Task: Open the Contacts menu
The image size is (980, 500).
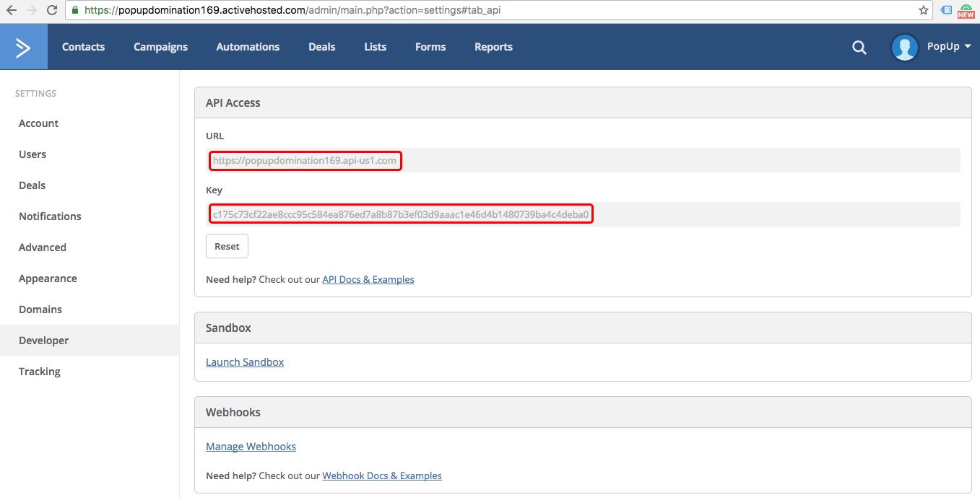Action: coord(84,47)
